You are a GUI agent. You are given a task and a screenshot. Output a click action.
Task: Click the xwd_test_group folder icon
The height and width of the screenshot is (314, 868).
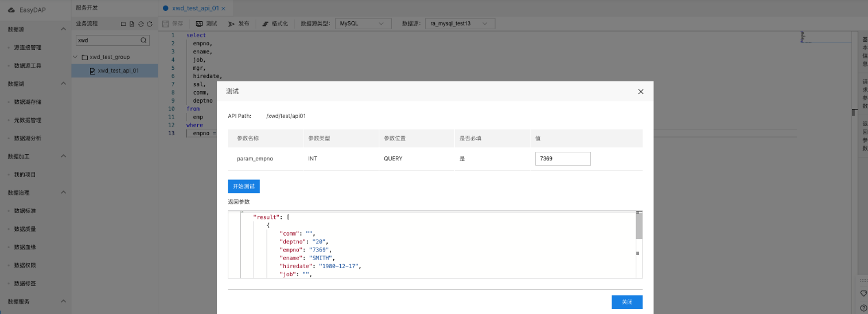[84, 57]
